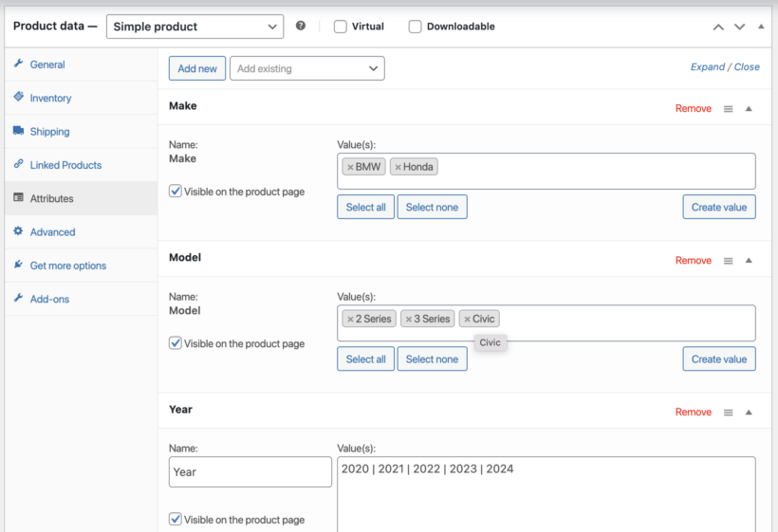Screen dimensions: 778x532
Task: Open the Add existing attribute dropdown
Action: [x=307, y=68]
